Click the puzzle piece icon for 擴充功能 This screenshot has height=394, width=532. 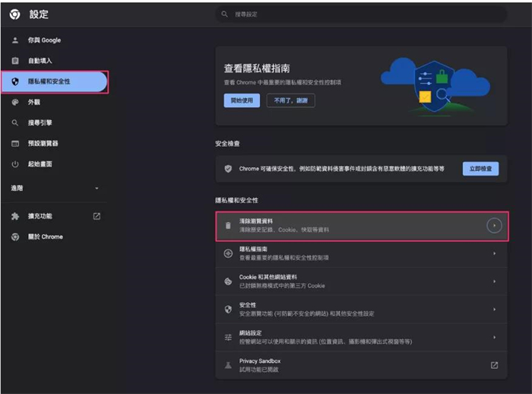pyautogui.click(x=15, y=216)
